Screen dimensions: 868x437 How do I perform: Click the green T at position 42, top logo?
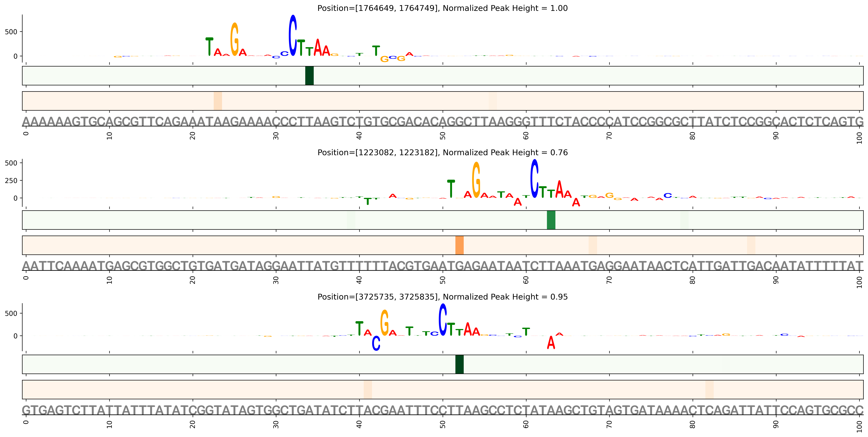[x=376, y=51]
